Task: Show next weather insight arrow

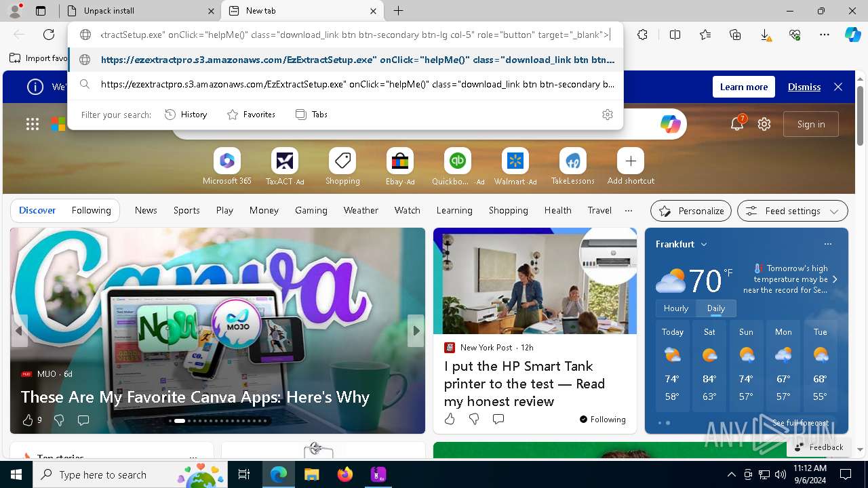Action: (x=835, y=279)
